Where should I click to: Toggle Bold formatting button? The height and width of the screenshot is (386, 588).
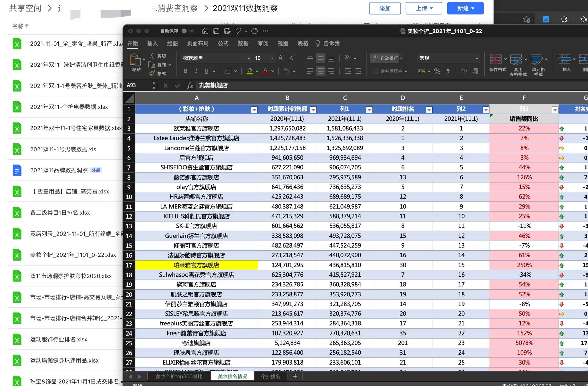(x=186, y=71)
